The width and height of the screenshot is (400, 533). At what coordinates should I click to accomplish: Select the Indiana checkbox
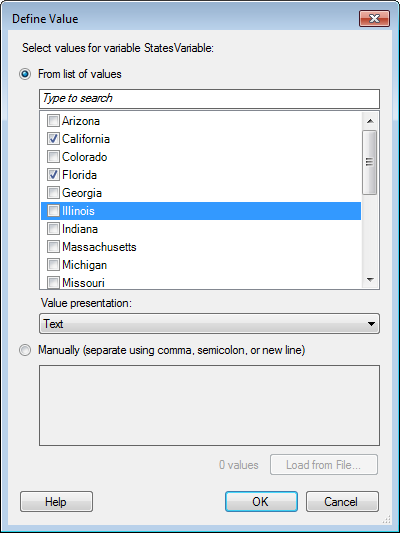[x=53, y=229]
